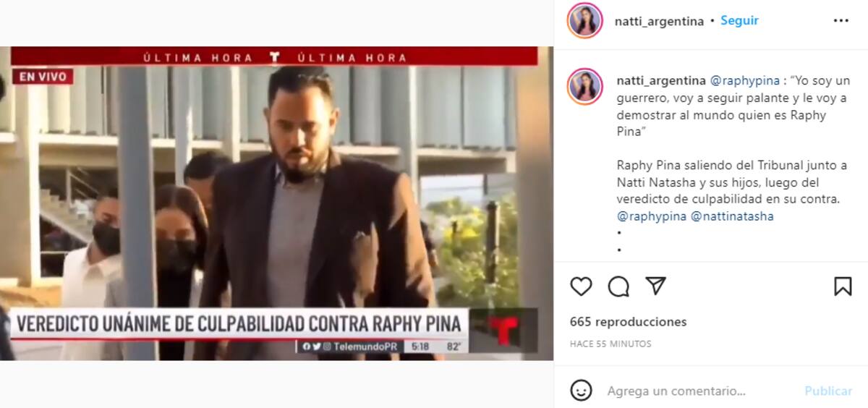Click the @raphypina mention at caption end
Screen dimensions: 868x408
(x=652, y=216)
